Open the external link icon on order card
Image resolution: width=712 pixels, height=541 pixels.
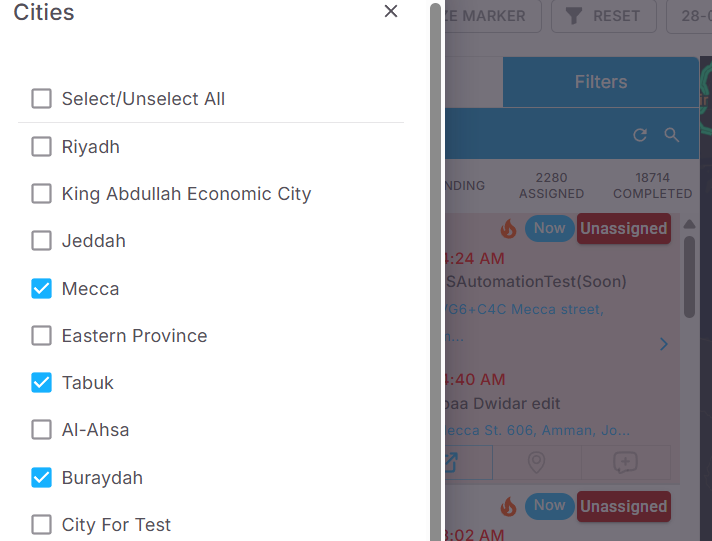[x=451, y=462]
